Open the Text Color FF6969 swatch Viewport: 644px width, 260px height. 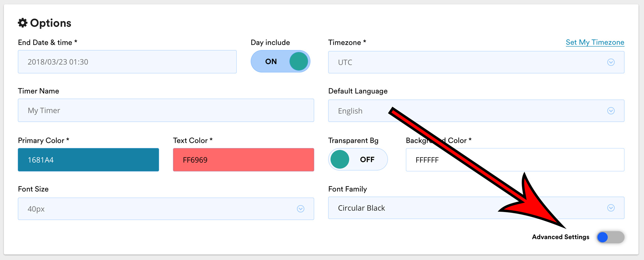pos(243,160)
